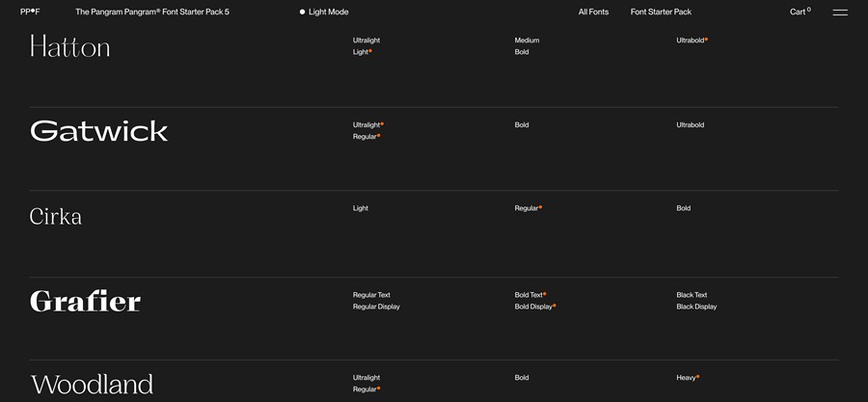This screenshot has height=402, width=868.
Task: Choose Woodland Heavy weight
Action: [686, 378]
